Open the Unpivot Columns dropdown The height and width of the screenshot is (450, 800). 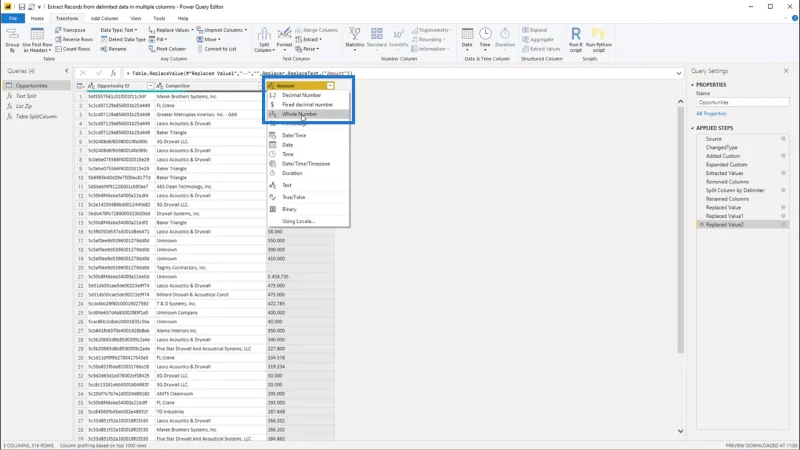coord(222,30)
